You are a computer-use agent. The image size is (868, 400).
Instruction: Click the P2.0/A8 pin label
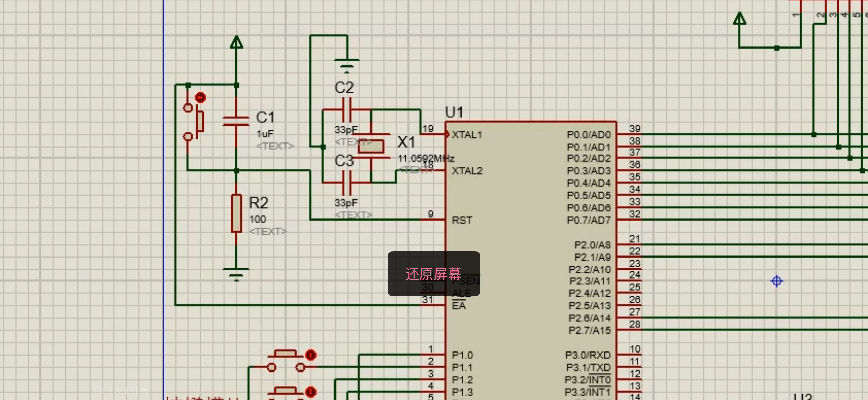tap(592, 245)
